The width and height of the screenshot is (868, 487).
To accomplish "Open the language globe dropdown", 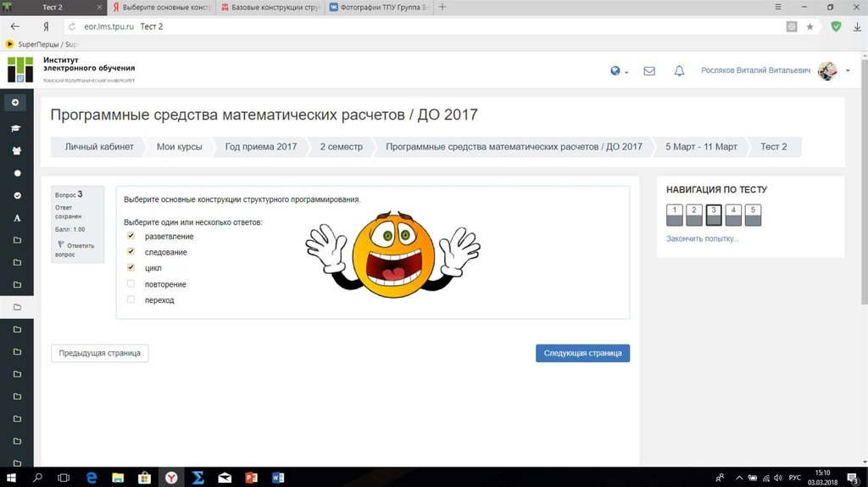I will coord(619,71).
